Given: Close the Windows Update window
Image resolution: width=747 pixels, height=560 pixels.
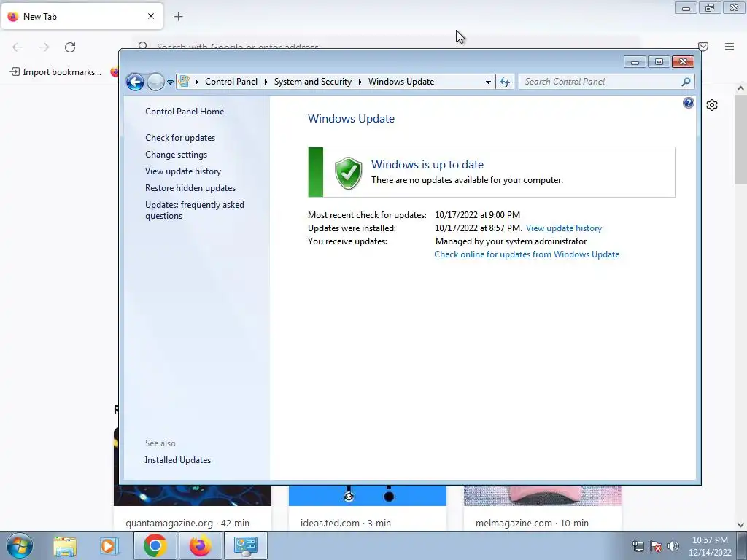Looking at the screenshot, I should tap(683, 61).
